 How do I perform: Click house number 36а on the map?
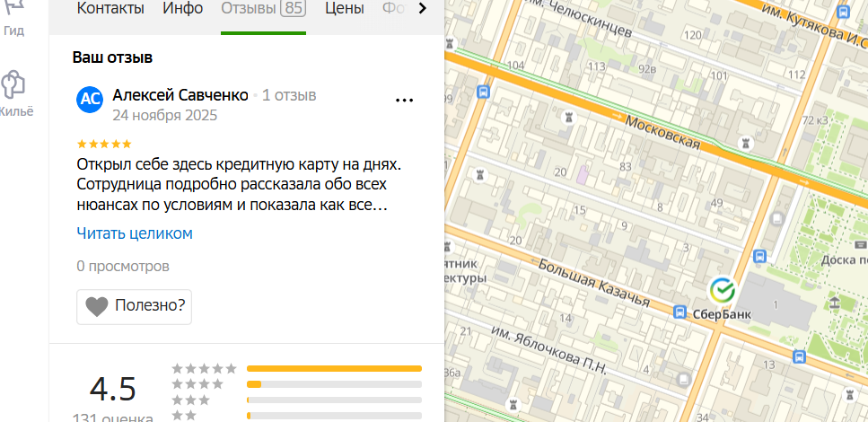452,374
